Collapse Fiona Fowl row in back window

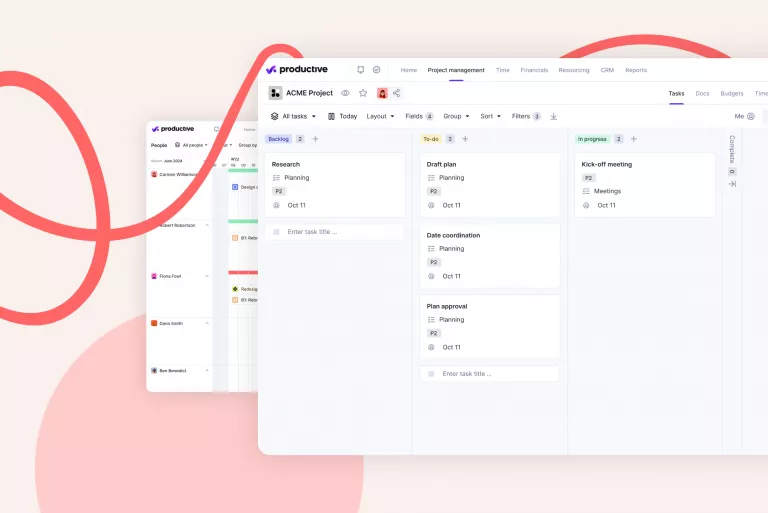point(207,276)
